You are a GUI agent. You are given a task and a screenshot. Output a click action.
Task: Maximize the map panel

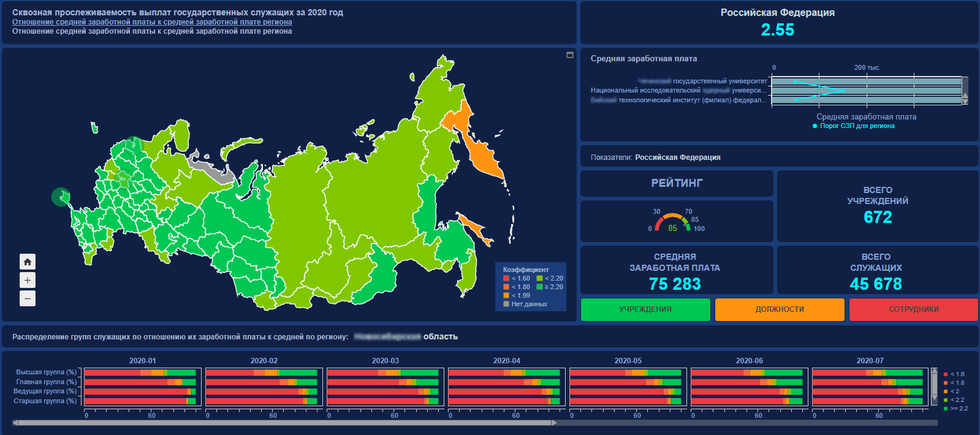(569, 55)
